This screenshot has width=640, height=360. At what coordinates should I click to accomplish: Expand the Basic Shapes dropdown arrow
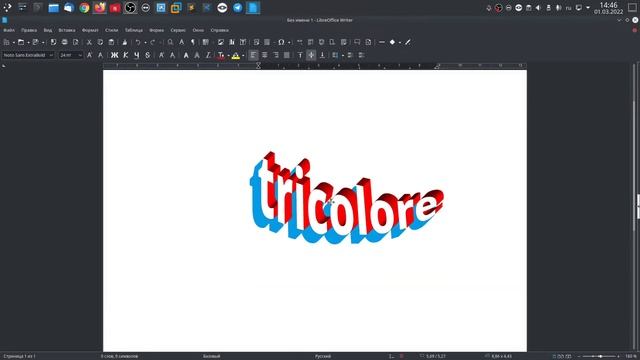(x=400, y=42)
